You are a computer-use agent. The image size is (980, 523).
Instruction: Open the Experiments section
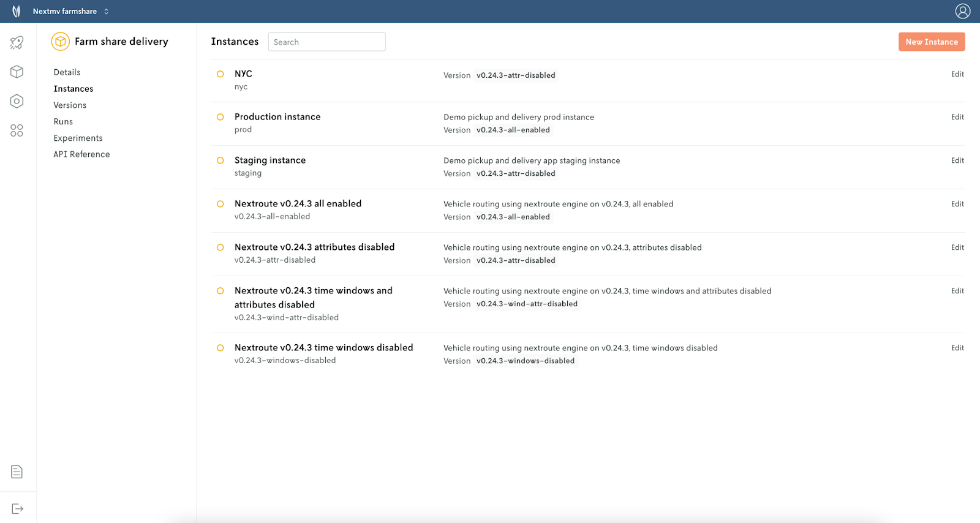pyautogui.click(x=78, y=138)
